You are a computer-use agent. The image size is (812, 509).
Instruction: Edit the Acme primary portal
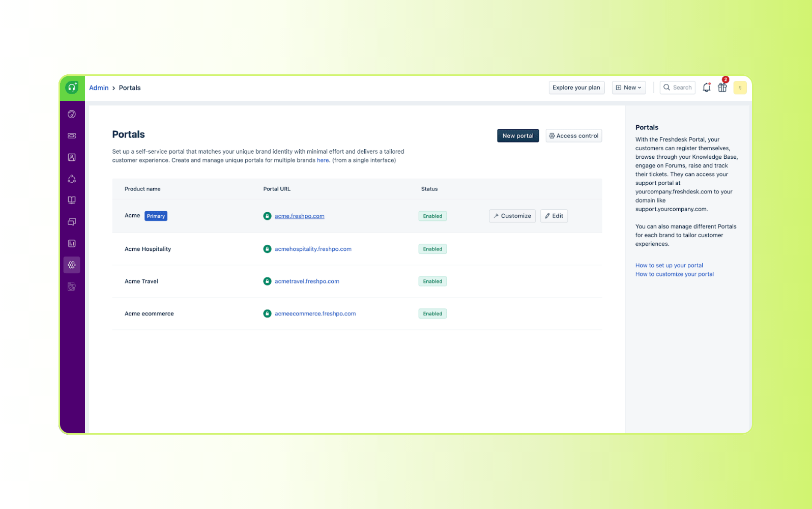coord(554,216)
